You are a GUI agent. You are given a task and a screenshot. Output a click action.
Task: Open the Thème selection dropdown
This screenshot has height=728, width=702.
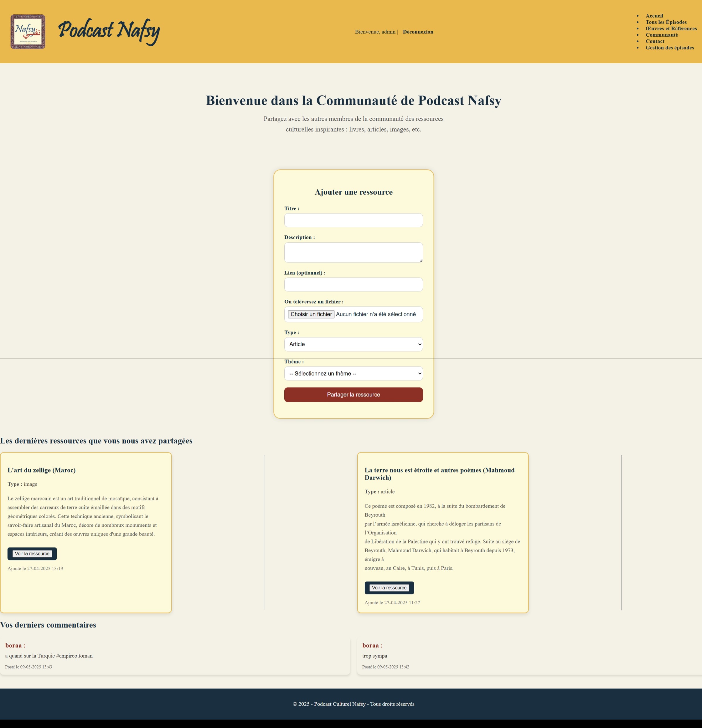click(x=353, y=374)
